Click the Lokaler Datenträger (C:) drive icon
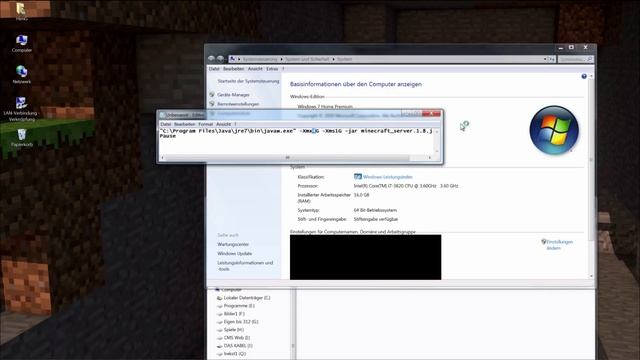The width and height of the screenshot is (640, 360). click(x=219, y=298)
